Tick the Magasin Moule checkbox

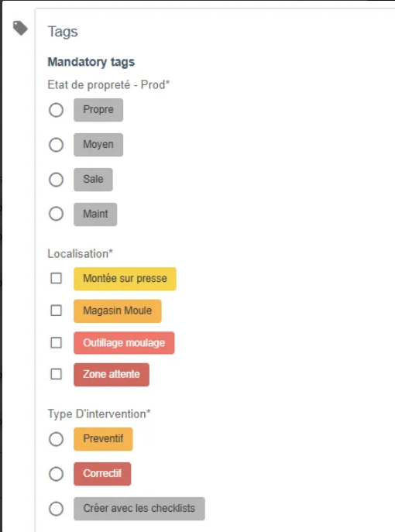56,310
